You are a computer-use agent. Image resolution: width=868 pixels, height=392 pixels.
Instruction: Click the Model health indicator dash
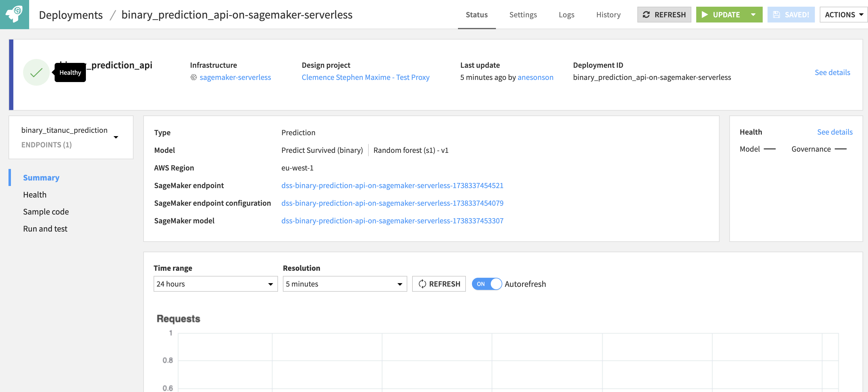pyautogui.click(x=769, y=149)
